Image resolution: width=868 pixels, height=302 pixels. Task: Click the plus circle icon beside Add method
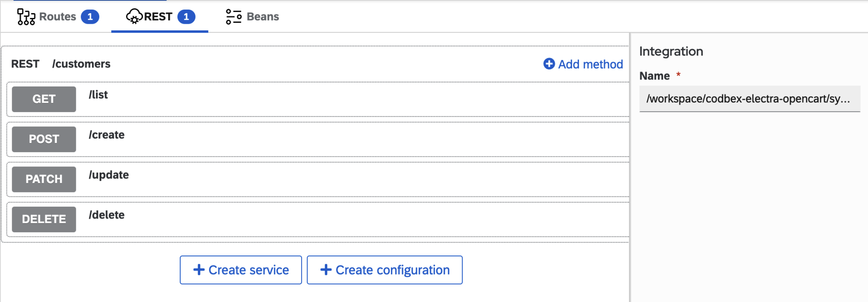tap(549, 64)
